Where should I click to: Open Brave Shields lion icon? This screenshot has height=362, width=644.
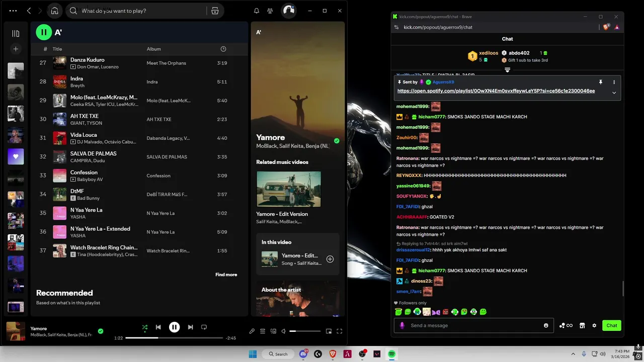coord(606,27)
